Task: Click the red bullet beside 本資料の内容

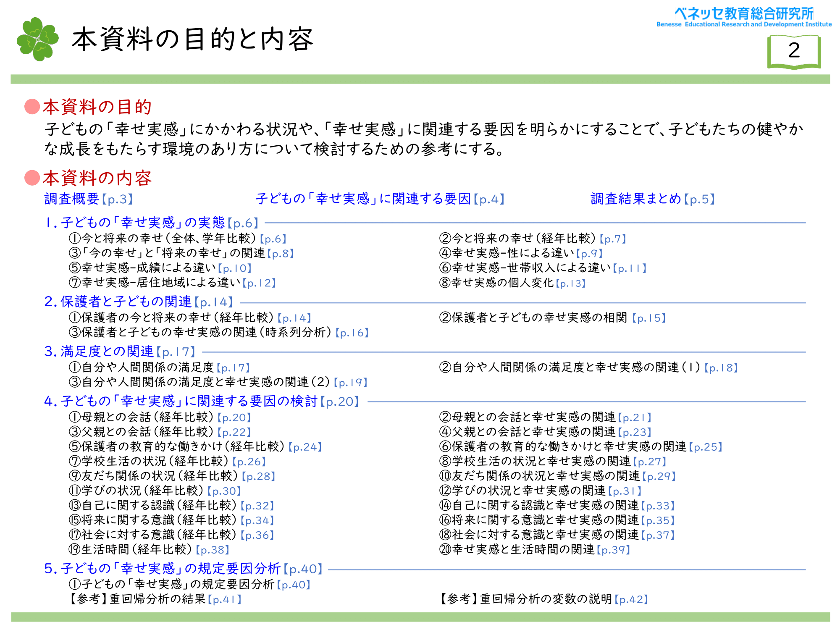Action: tap(32, 178)
